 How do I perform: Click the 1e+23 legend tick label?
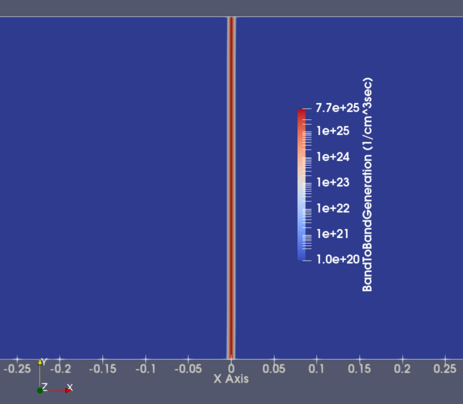point(333,182)
